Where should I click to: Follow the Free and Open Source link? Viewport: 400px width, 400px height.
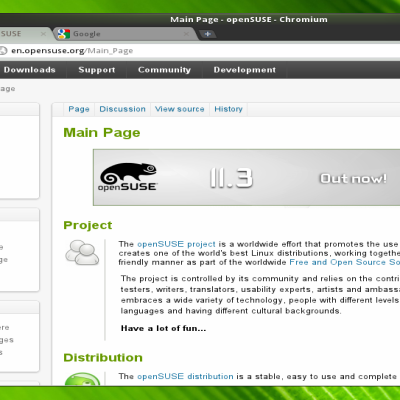point(345,262)
